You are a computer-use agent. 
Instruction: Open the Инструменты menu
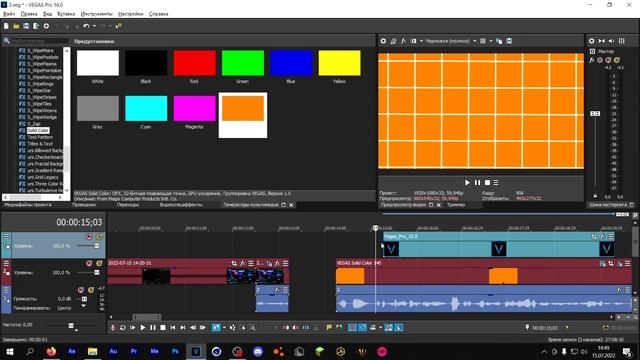(96, 14)
